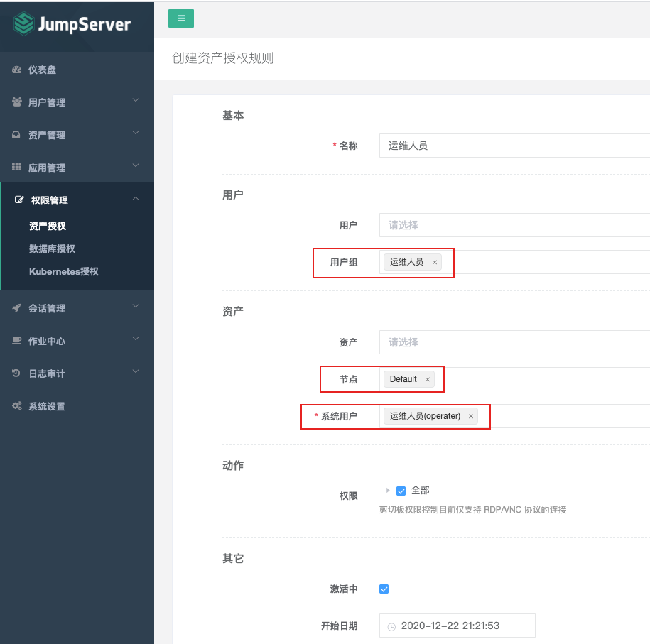This screenshot has height=644, width=650.
Task: Expand 资产管理 menu chevron
Action: click(x=136, y=133)
